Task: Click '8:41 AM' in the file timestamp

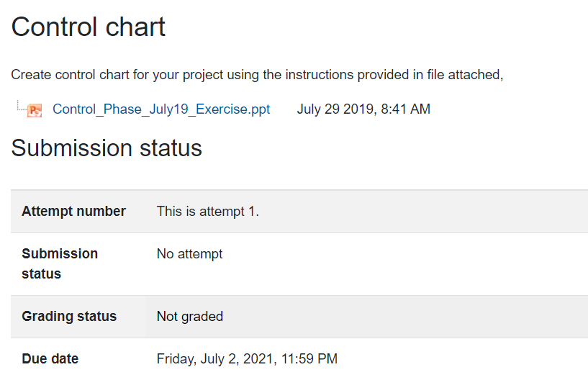Action: tap(405, 109)
